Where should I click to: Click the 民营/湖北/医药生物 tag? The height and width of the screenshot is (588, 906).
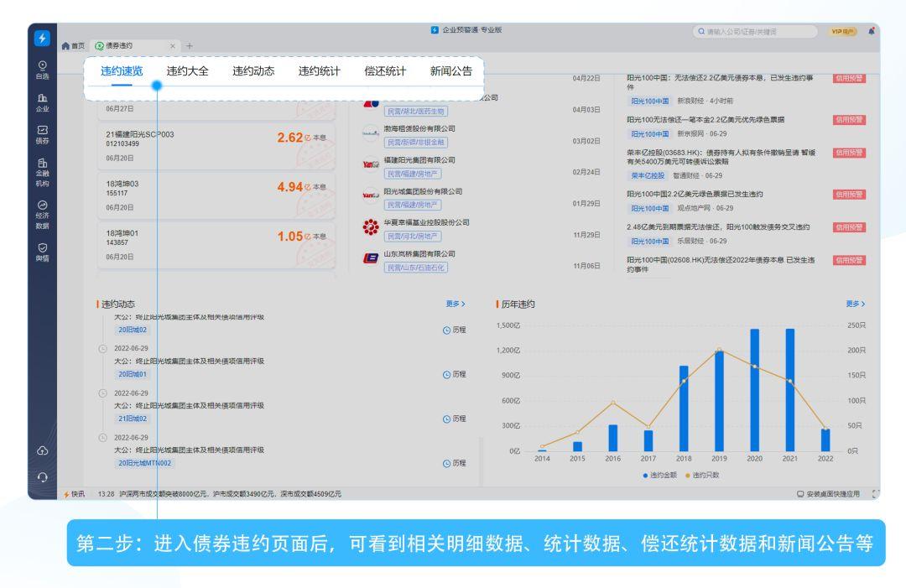(x=416, y=112)
